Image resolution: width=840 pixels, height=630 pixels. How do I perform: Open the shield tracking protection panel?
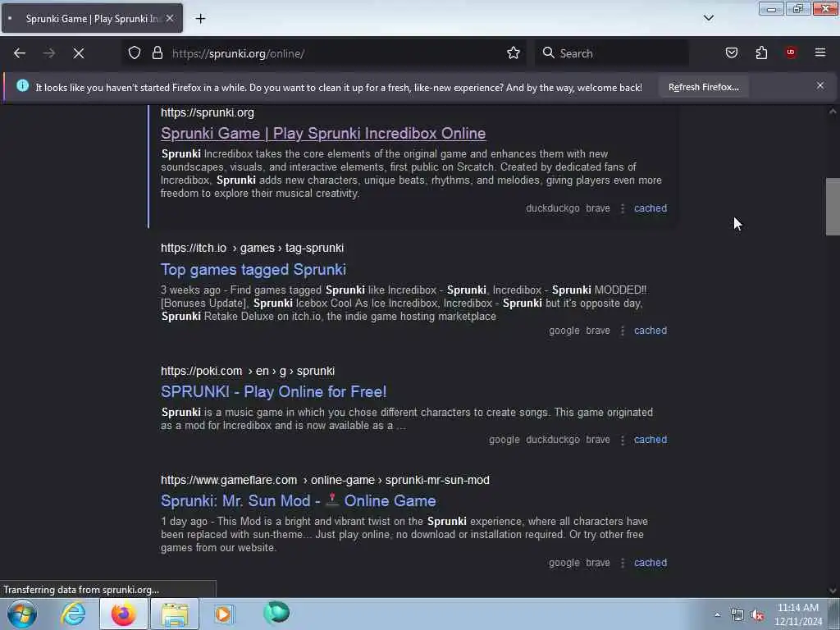coord(135,53)
